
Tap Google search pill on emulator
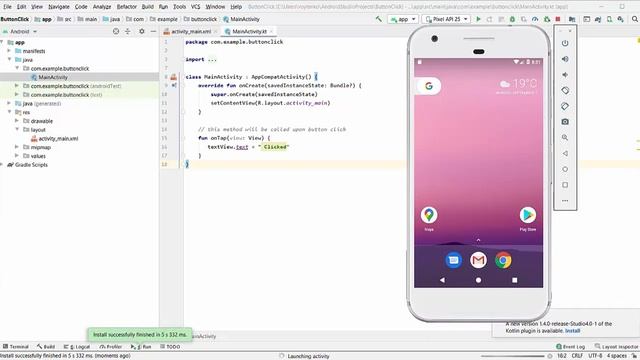(428, 86)
